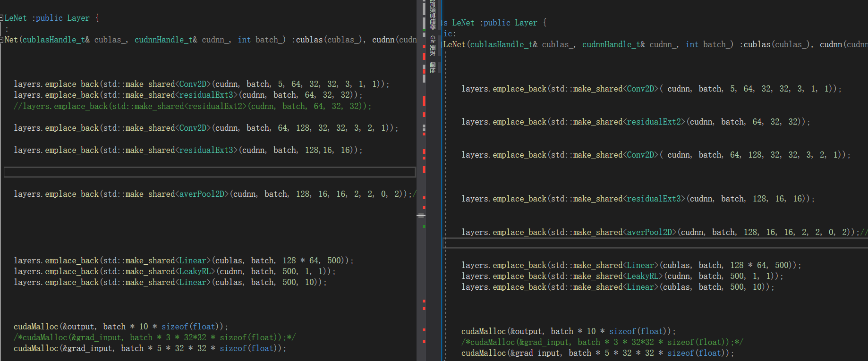
Task: Click Linear 128 * 64, 500 line in left editor
Action: tap(184, 260)
